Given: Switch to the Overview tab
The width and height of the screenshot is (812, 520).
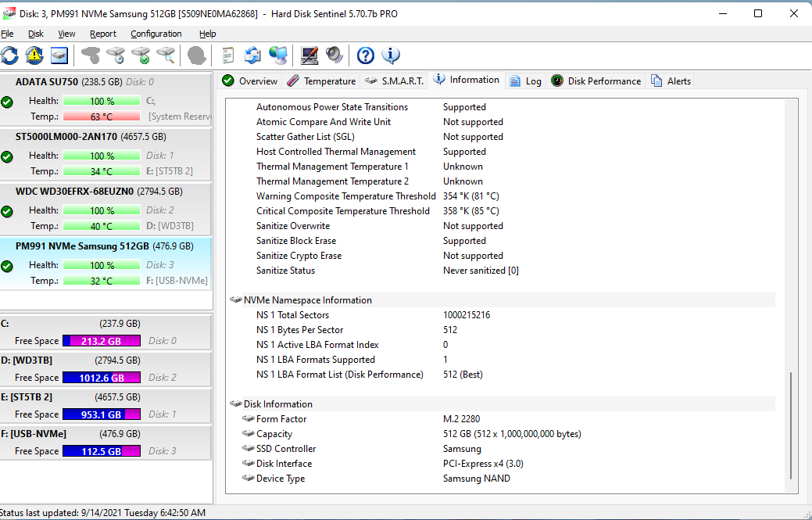Looking at the screenshot, I should pos(250,81).
